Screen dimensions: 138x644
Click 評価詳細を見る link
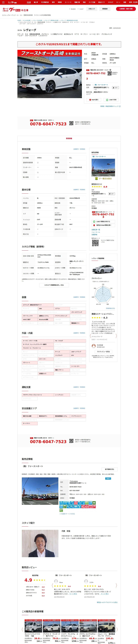coord(110,308)
